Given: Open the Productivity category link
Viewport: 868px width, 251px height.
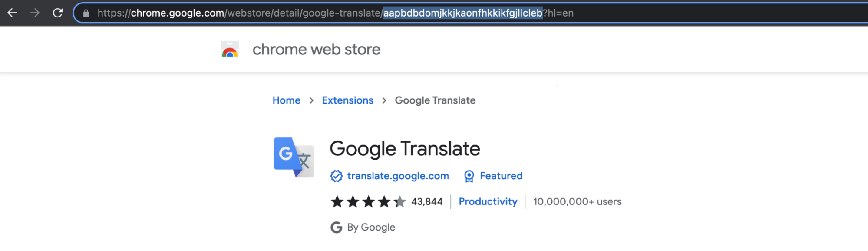Looking at the screenshot, I should [488, 202].
